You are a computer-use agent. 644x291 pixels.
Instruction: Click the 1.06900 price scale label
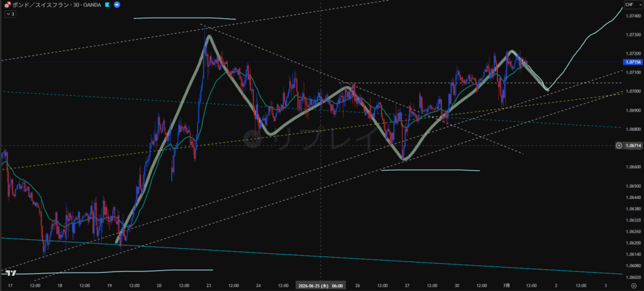pyautogui.click(x=633, y=110)
